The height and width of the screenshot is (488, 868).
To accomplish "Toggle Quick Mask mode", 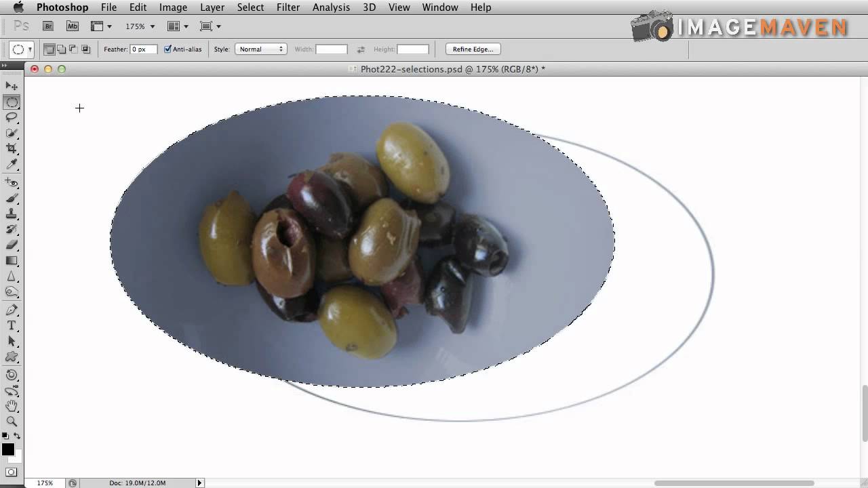I will (x=12, y=472).
